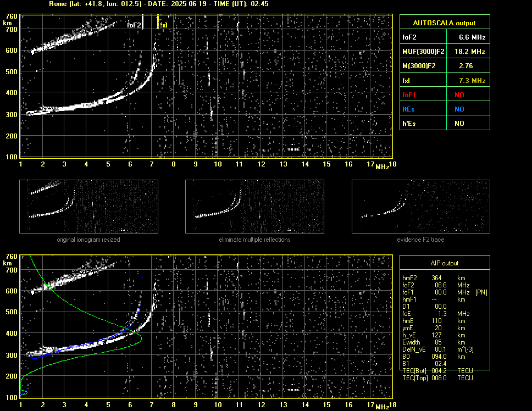The width and height of the screenshot is (532, 411).
Task: Click the 'B1' value '02.4'
Action: (x=440, y=364)
